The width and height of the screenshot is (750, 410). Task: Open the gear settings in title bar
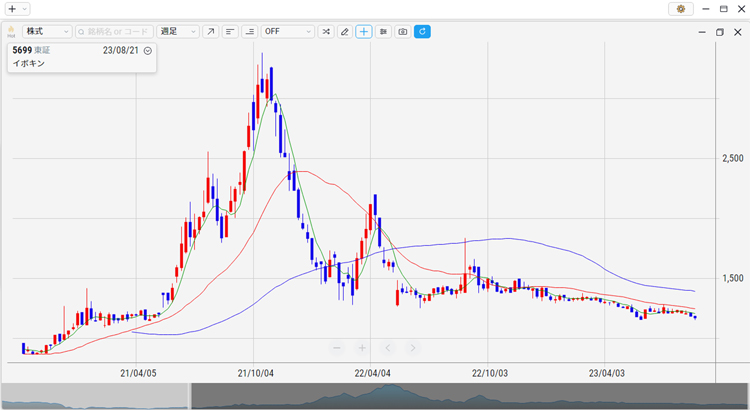[681, 8]
